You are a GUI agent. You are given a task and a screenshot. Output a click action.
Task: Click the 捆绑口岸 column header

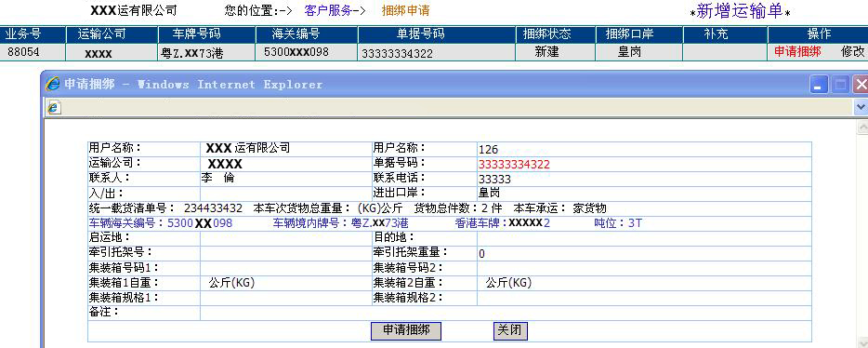(638, 34)
